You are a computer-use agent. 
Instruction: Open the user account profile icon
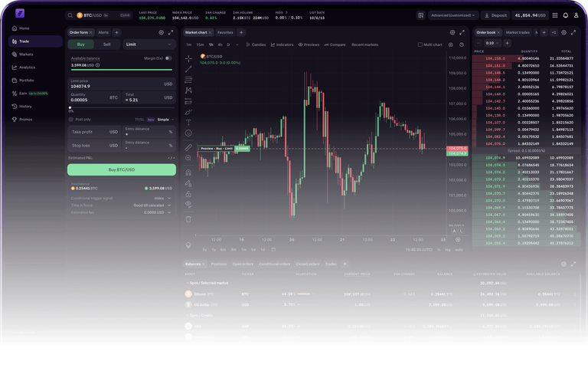(x=576, y=15)
